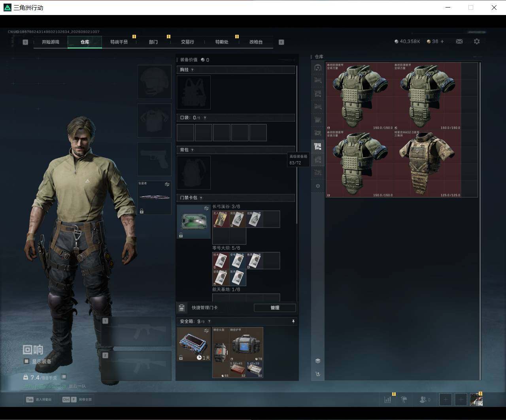
Task: Open the player avatar in bottom bar
Action: coord(476,399)
